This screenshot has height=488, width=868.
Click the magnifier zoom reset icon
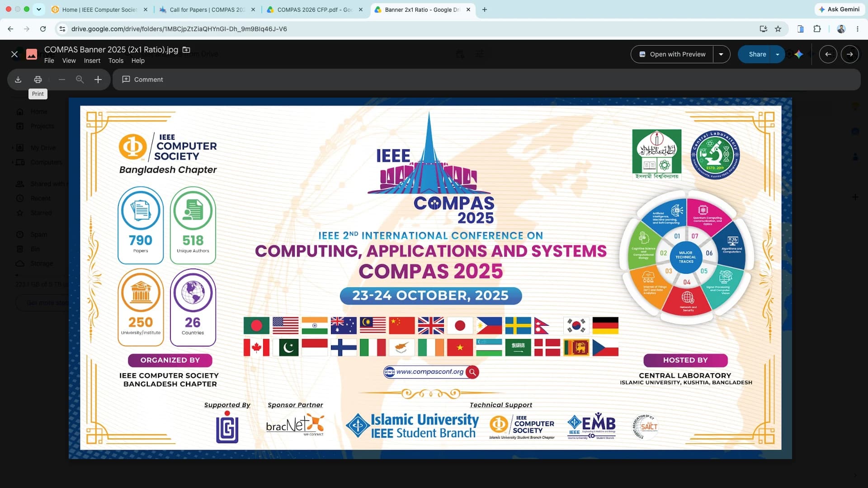pos(80,80)
